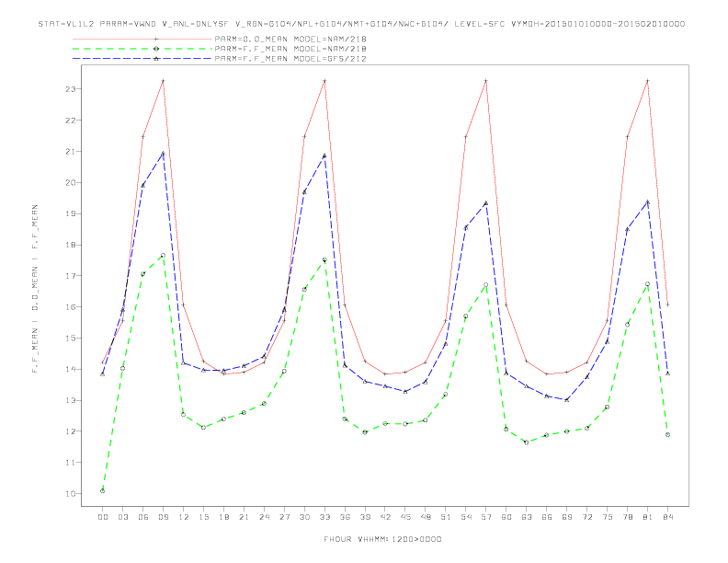728x563 pixels.
Task: Click the x-axis tick label 66
Action: [x=547, y=517]
